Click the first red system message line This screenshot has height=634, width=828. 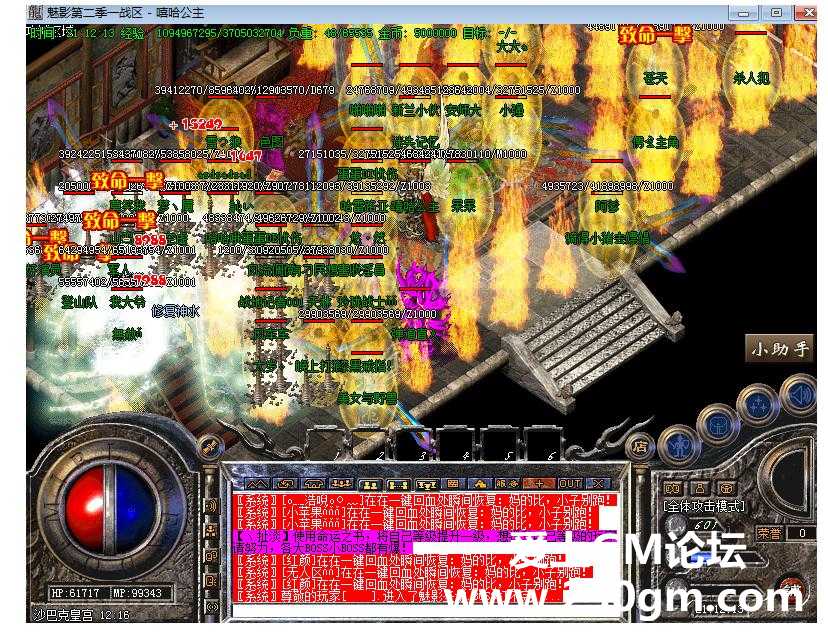(425, 500)
